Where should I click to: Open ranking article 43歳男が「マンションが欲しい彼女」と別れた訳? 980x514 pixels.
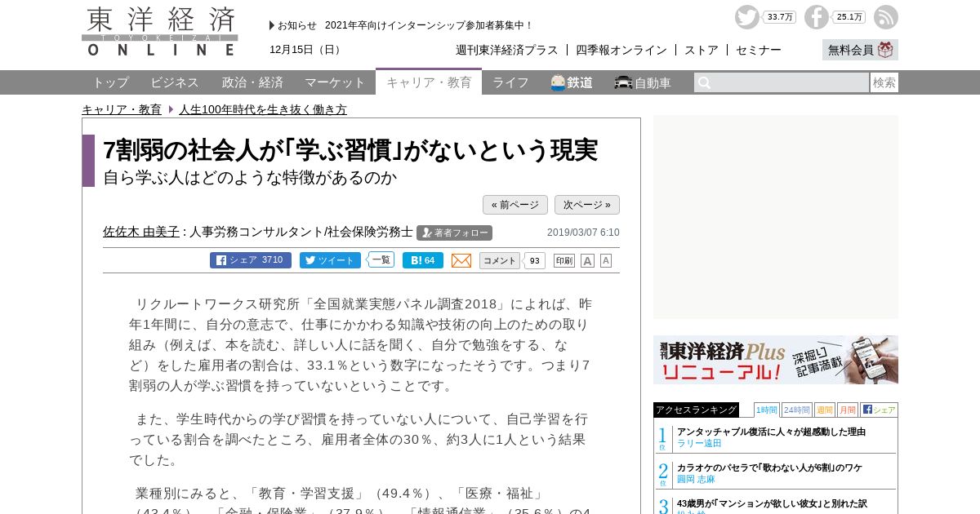(772, 503)
